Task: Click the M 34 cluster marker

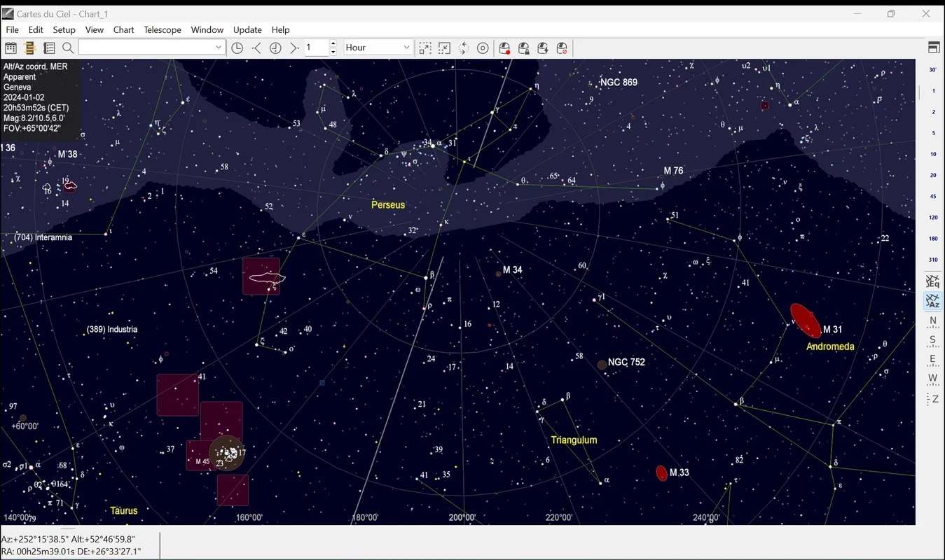Action: tap(498, 274)
